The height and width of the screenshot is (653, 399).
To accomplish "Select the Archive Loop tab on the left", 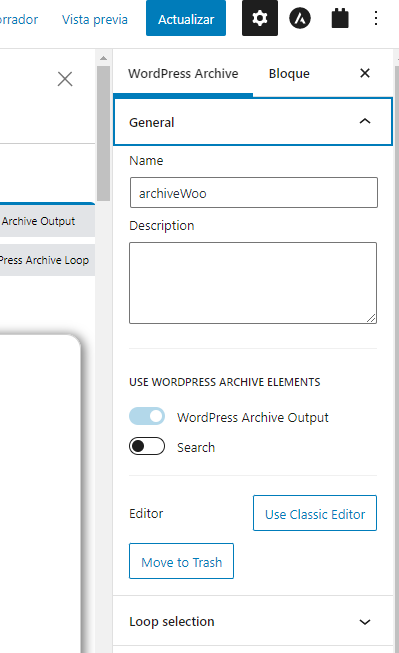I will (x=46, y=260).
